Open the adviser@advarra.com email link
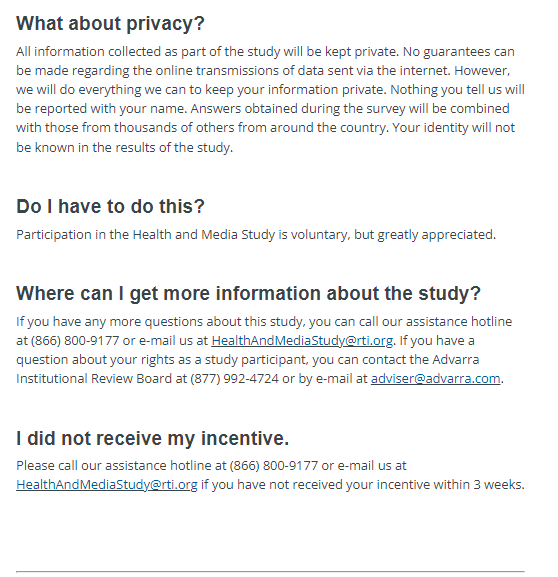 click(x=435, y=379)
